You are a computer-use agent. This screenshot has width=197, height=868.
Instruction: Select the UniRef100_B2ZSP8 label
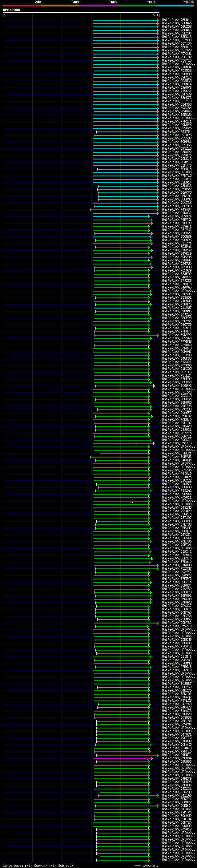click(177, 50)
